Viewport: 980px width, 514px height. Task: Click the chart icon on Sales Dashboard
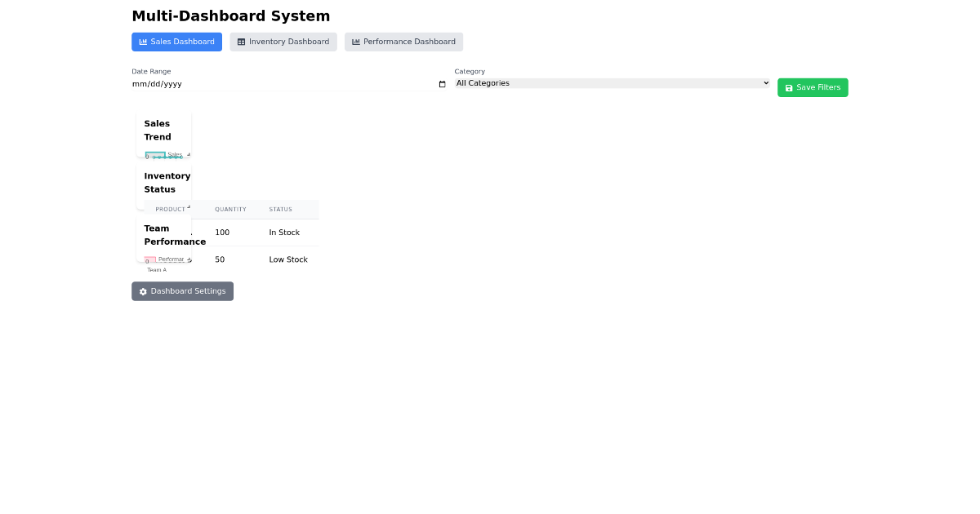[143, 42]
